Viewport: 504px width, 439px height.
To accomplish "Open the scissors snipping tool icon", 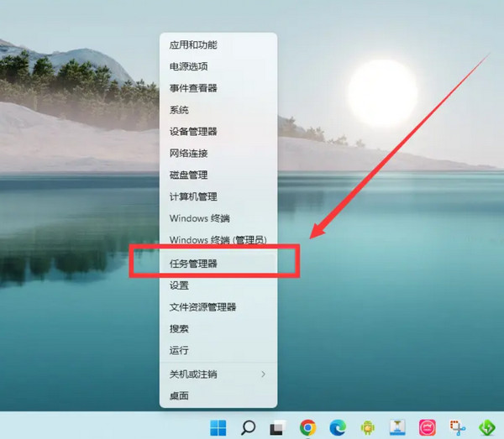I will tap(457, 428).
